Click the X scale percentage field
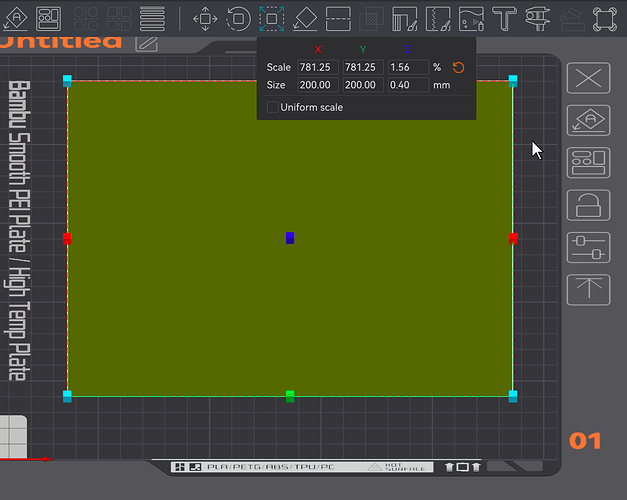This screenshot has width=627, height=500. [x=317, y=67]
